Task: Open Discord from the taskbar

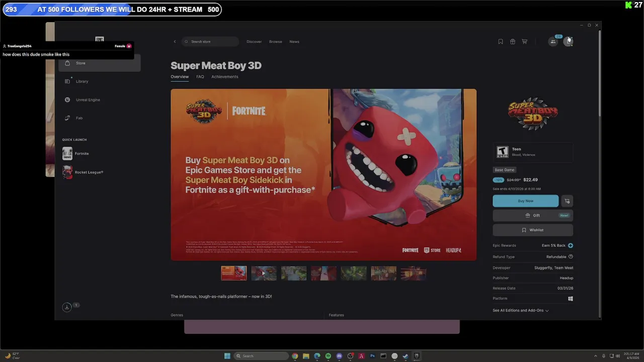Action: 339,356
